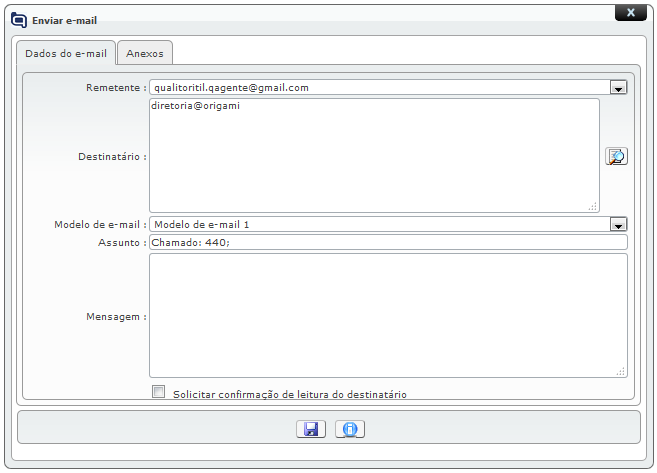The width and height of the screenshot is (657, 473).
Task: Open template list showing 'Modelo de e-mail 1'
Action: tap(380, 225)
